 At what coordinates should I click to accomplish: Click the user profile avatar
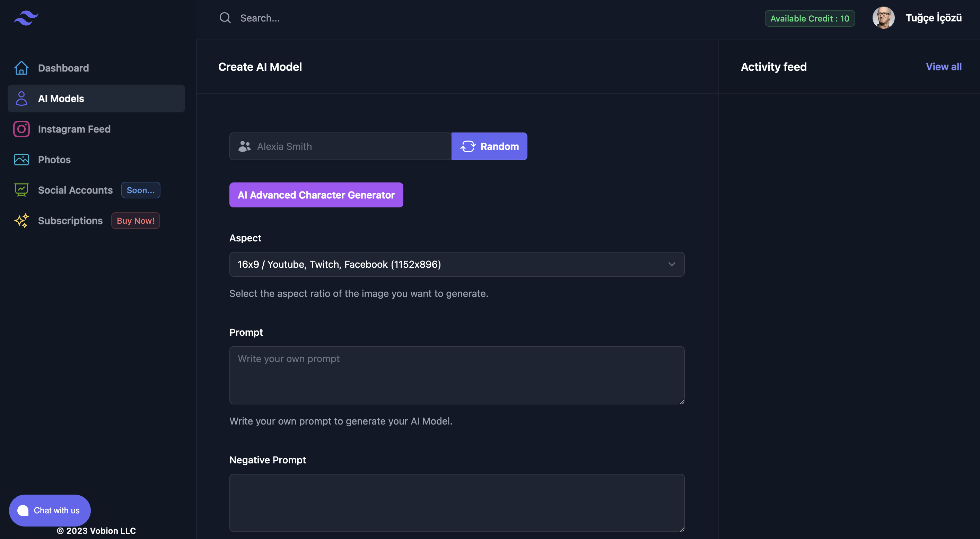(x=883, y=18)
